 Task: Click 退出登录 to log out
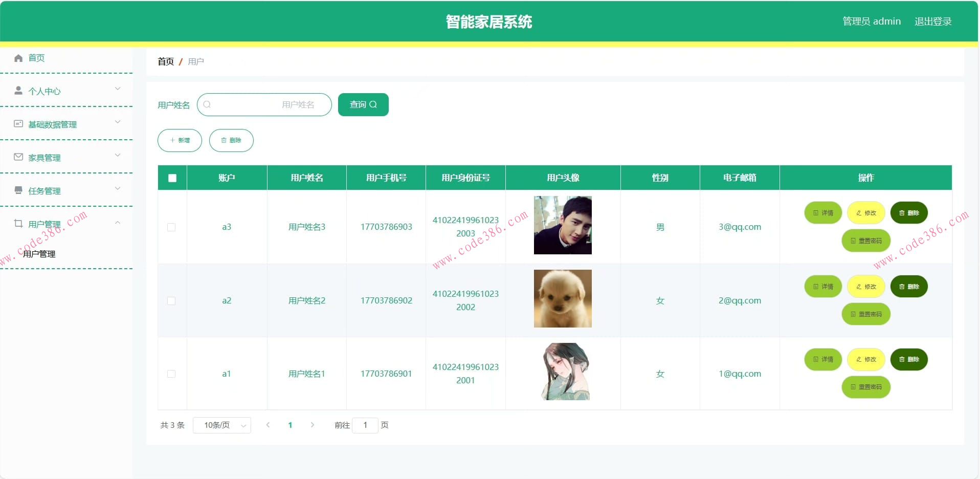coord(933,21)
